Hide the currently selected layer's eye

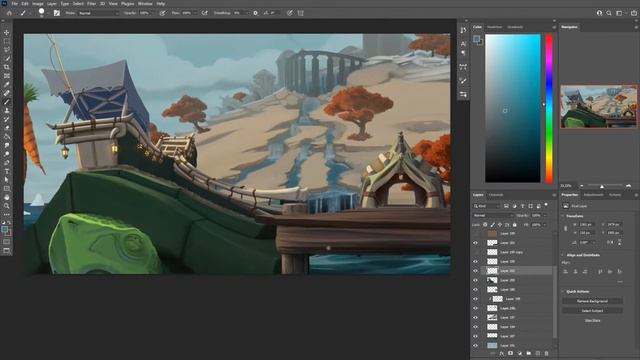coord(475,271)
